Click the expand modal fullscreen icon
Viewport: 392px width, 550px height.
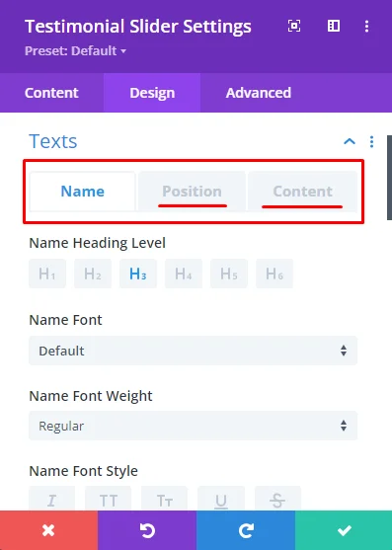click(x=294, y=26)
